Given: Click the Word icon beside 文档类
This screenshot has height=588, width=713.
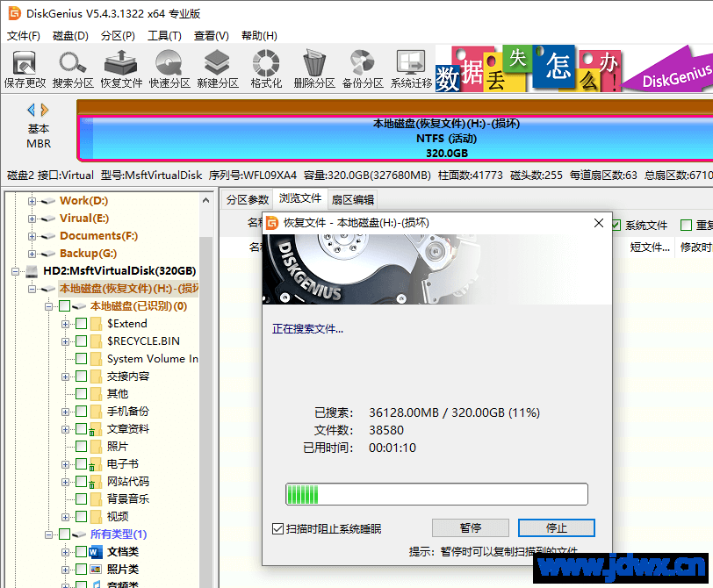Looking at the screenshot, I should [96, 552].
